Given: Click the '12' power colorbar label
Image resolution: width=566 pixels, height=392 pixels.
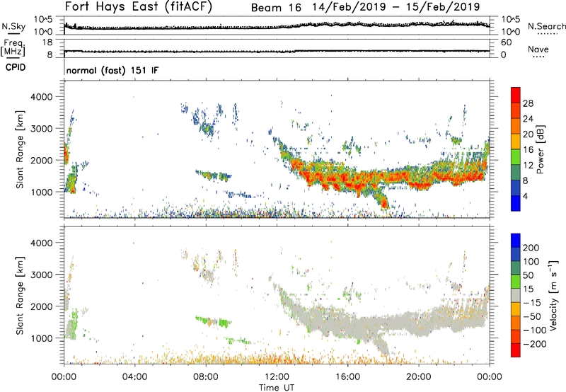Looking at the screenshot, I should 528,166.
